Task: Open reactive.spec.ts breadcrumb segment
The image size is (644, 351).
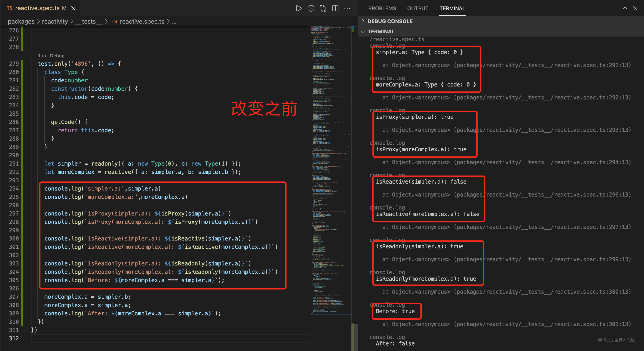Action: (142, 22)
